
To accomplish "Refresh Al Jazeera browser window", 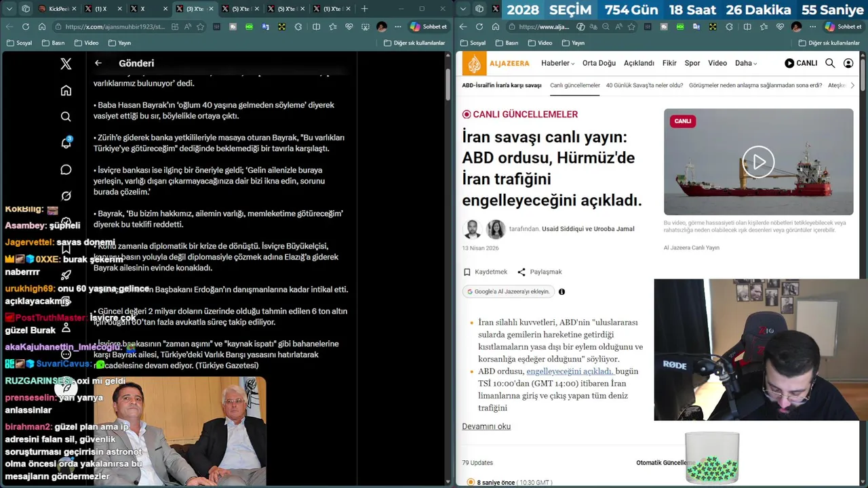I will pyautogui.click(x=479, y=26).
